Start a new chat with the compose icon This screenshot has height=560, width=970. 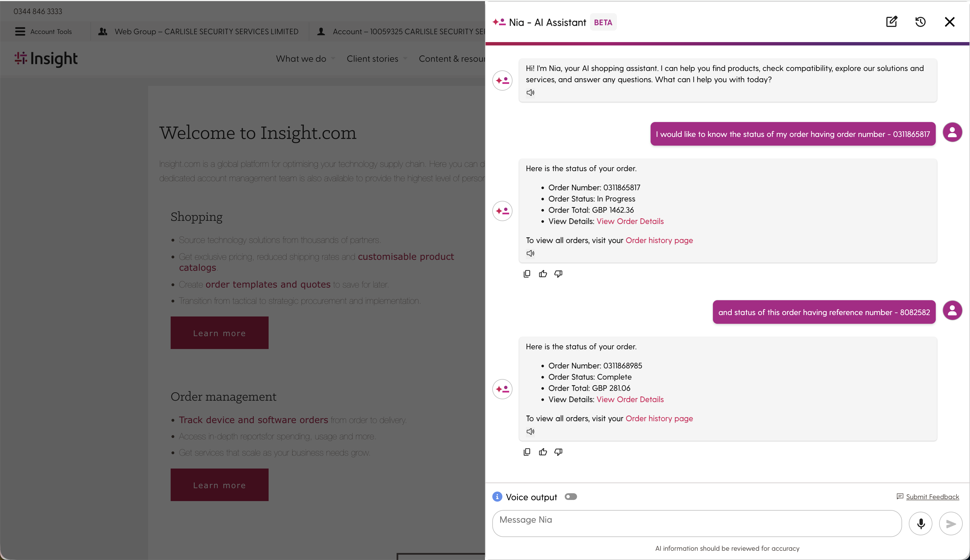[x=891, y=22]
